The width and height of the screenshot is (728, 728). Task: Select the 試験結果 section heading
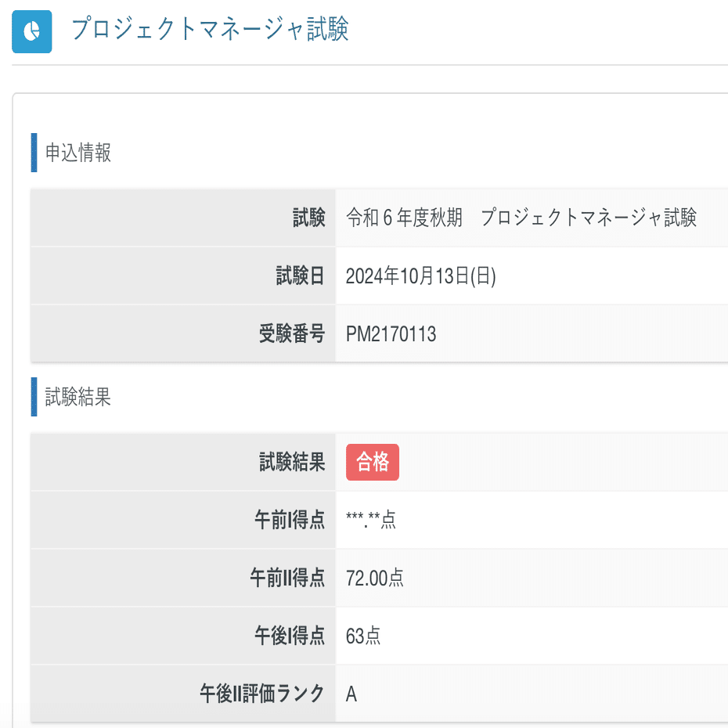pyautogui.click(x=78, y=397)
